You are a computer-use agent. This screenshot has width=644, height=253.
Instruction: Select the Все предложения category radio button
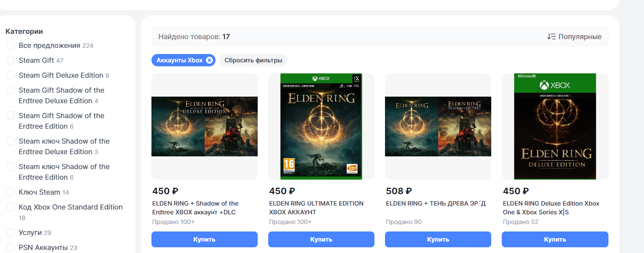click(x=11, y=46)
